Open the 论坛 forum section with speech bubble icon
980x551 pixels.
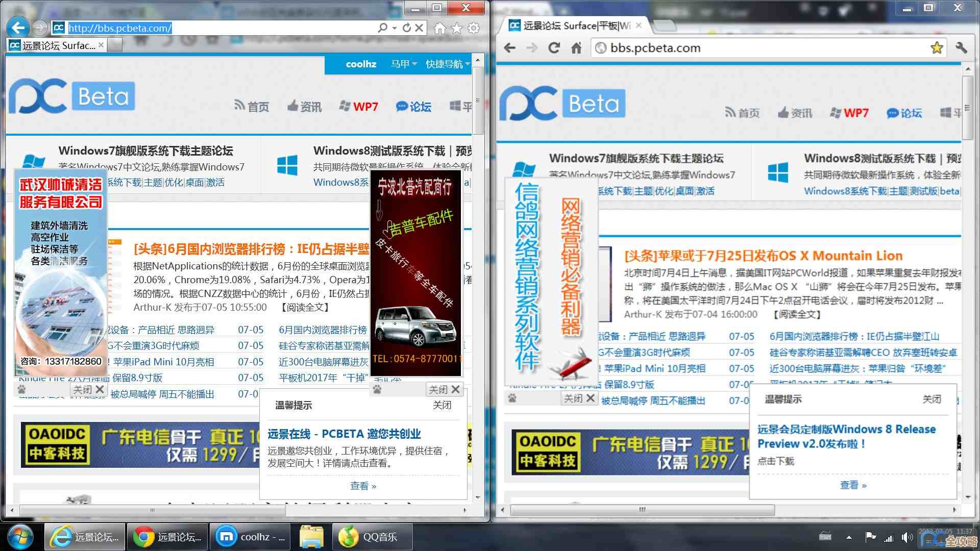coord(414,107)
